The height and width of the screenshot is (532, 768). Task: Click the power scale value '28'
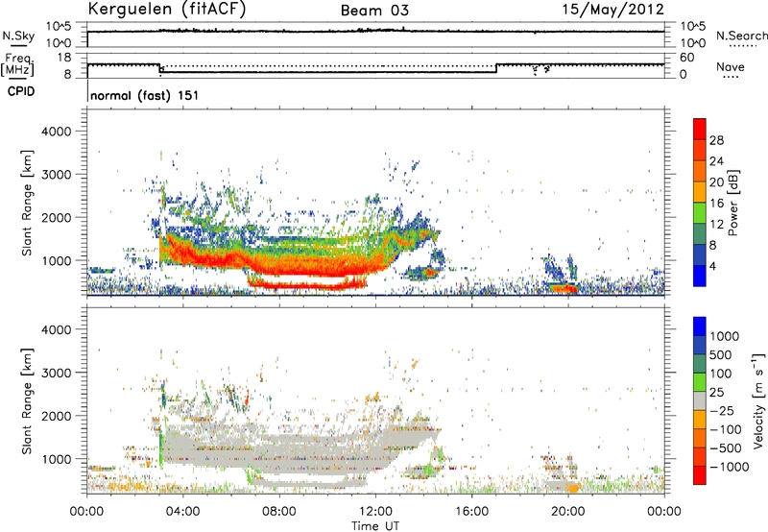(716, 140)
